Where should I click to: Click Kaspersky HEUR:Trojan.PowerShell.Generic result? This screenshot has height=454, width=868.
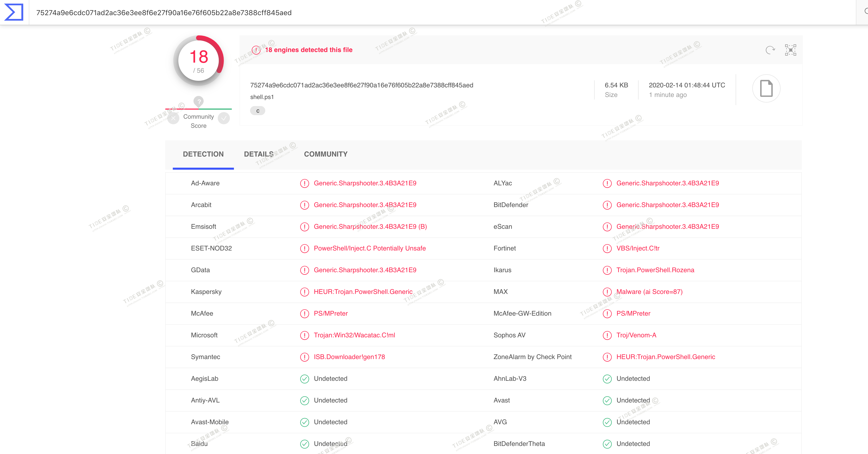[x=363, y=292]
